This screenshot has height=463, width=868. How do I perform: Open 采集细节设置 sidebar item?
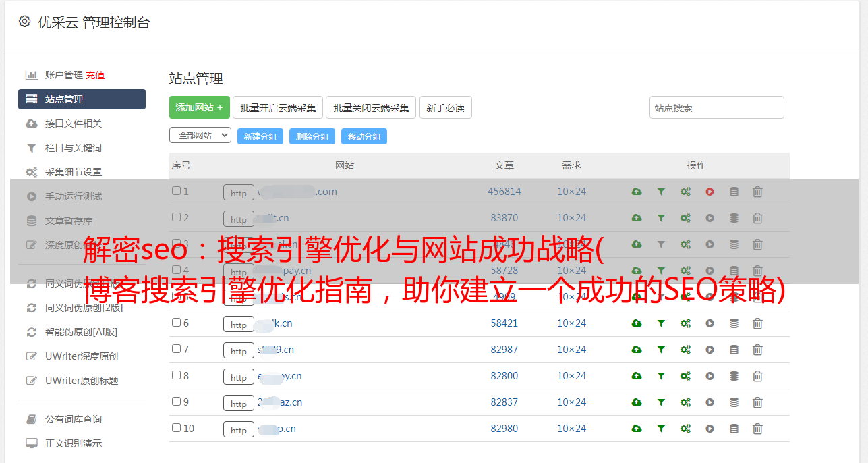click(x=74, y=172)
